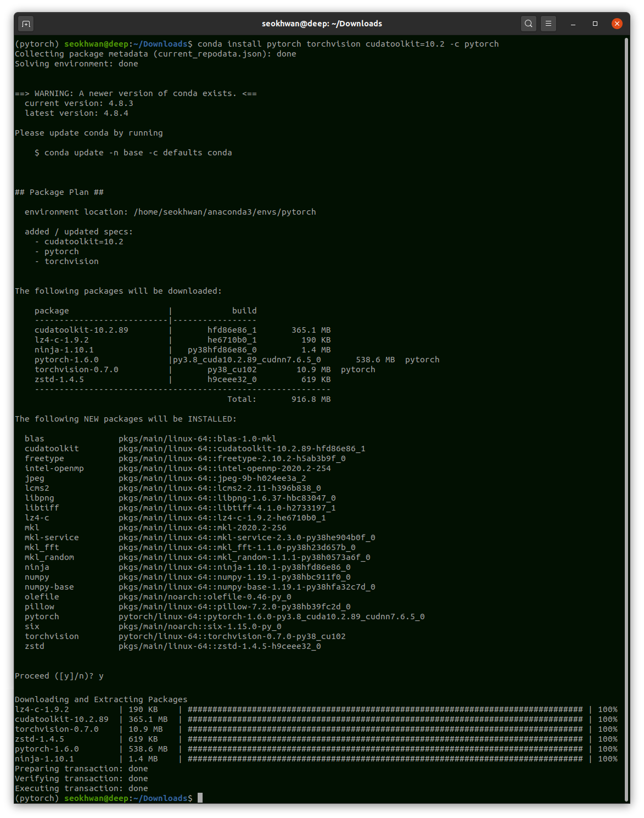Maximize the terminal window
644x818 pixels.
595,24
